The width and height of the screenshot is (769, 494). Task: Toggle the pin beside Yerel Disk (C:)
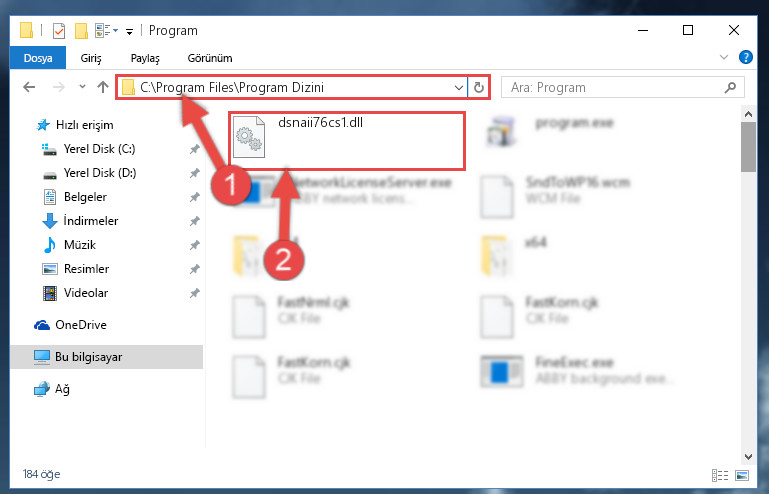195,149
